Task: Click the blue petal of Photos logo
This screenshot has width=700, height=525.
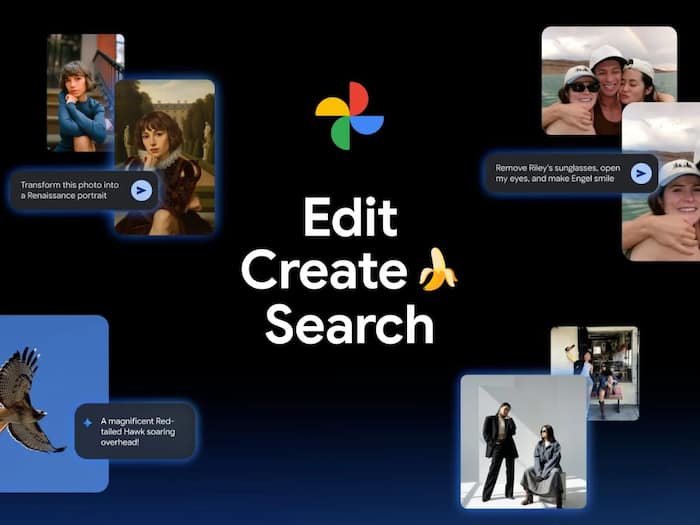Action: point(365,125)
